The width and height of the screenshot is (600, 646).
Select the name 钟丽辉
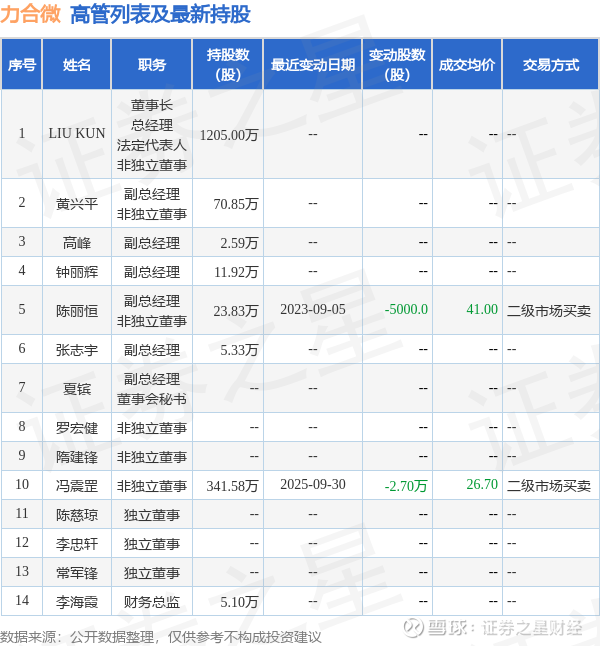click(77, 272)
